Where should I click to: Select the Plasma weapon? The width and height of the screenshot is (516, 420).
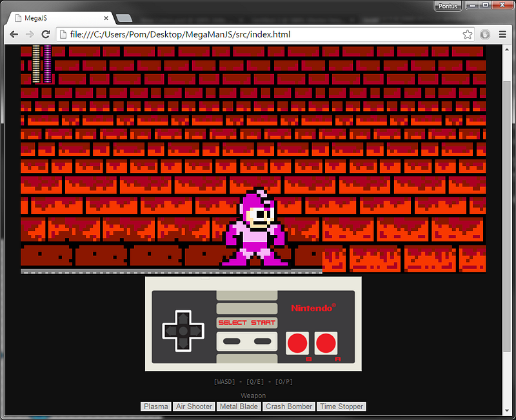pyautogui.click(x=156, y=406)
